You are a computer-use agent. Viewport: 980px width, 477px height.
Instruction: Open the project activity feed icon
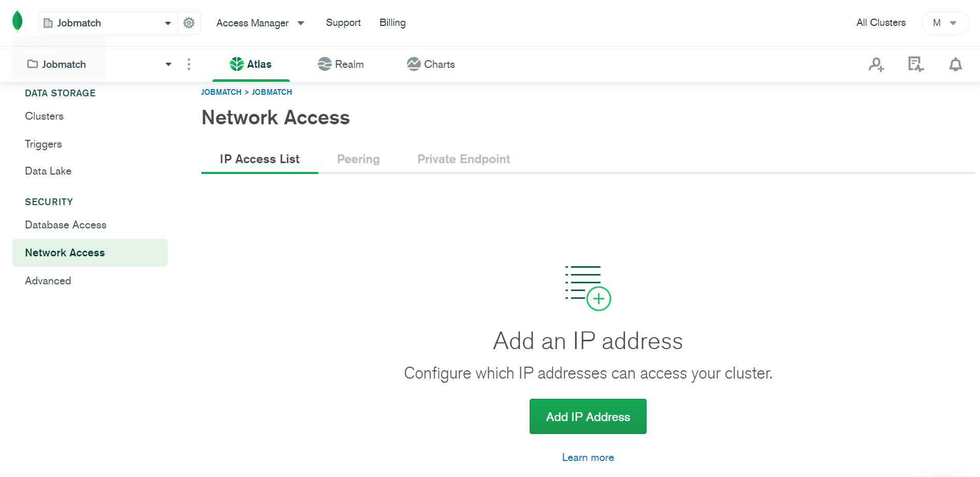[x=915, y=64]
